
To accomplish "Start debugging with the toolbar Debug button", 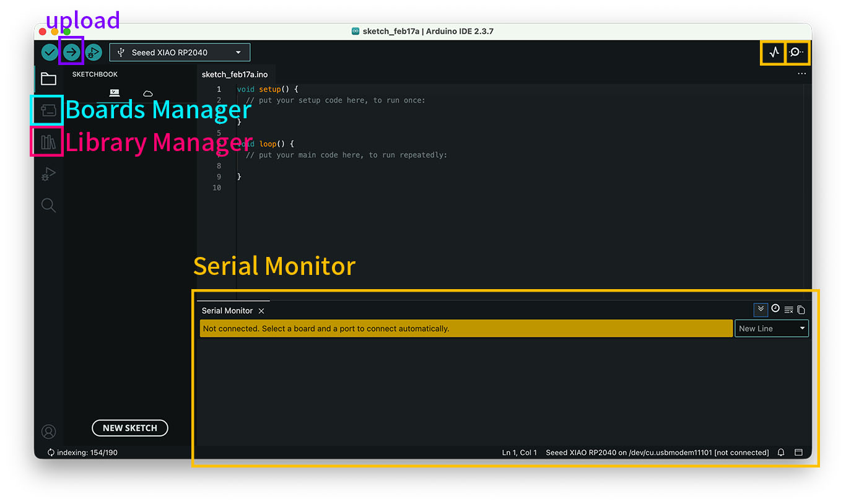I will pyautogui.click(x=94, y=53).
